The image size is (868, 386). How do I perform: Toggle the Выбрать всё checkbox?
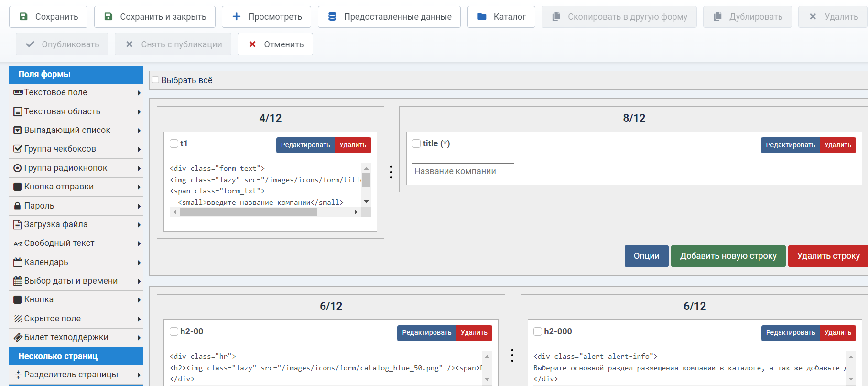(x=155, y=80)
